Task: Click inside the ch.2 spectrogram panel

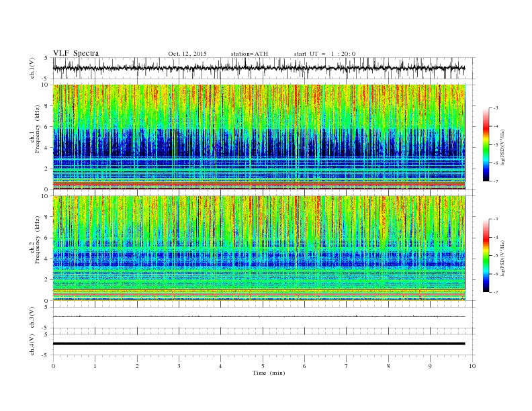Action: (x=259, y=248)
